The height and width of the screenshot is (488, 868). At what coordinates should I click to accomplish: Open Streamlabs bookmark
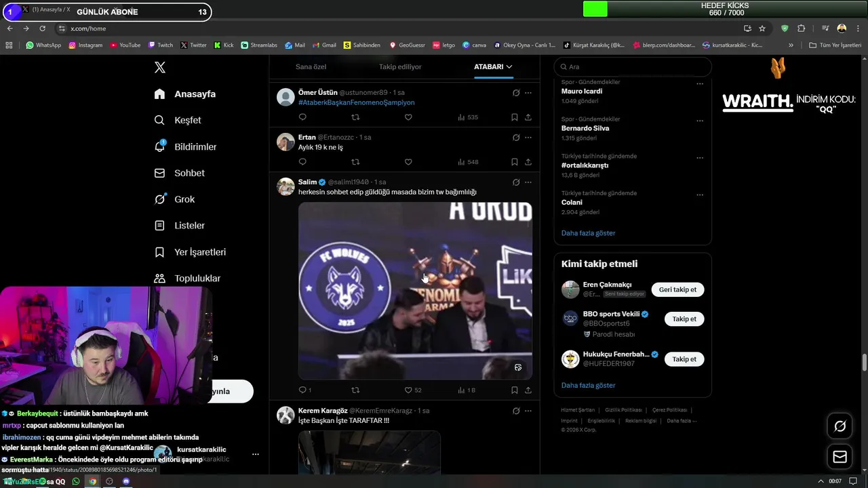pos(259,45)
